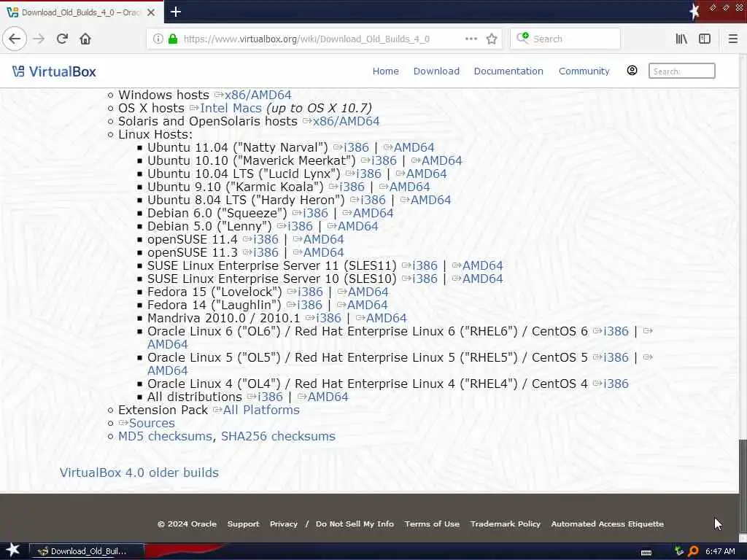Viewport: 747px width, 560px height.
Task: Download All distributions AMD64 installer
Action: point(328,397)
